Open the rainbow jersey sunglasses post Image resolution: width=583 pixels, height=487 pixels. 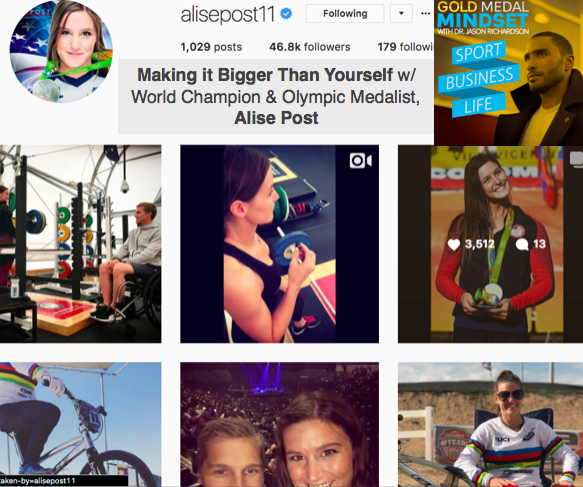pos(490,425)
